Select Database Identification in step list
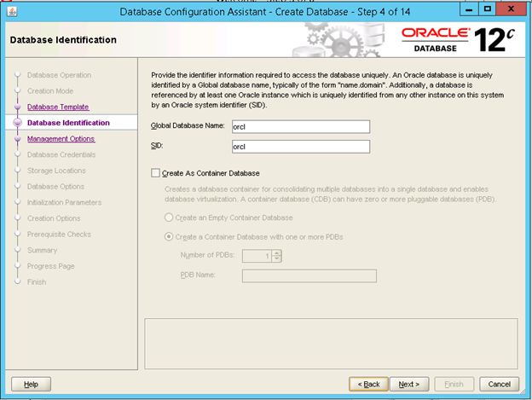Screen dimensions: 532x400 click(68, 123)
